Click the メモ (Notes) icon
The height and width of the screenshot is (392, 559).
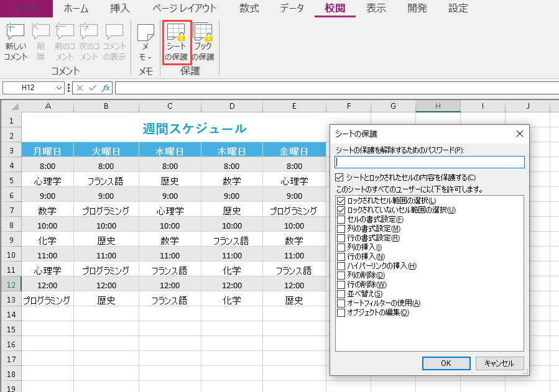pyautogui.click(x=146, y=34)
